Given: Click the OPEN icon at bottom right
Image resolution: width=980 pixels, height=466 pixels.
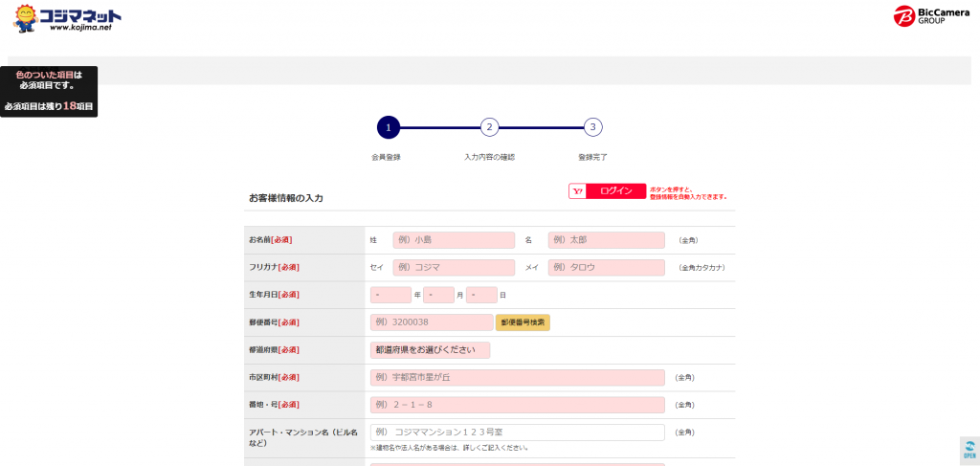Looking at the screenshot, I should (969, 450).
